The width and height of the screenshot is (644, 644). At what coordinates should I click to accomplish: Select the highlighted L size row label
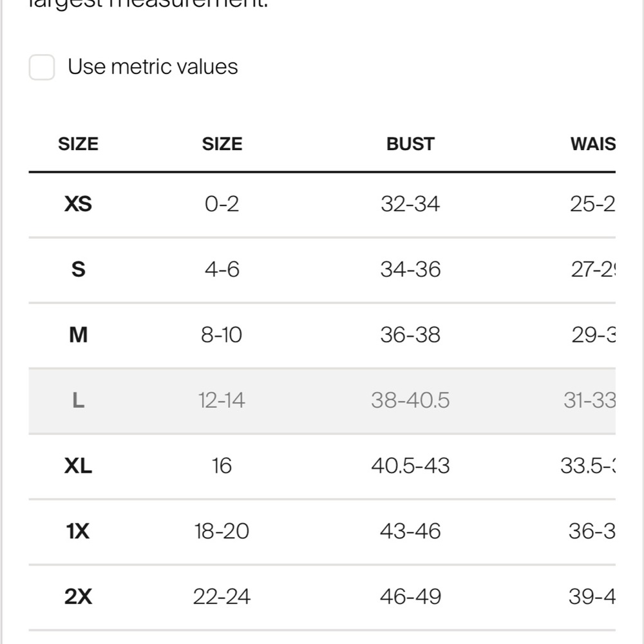point(78,401)
